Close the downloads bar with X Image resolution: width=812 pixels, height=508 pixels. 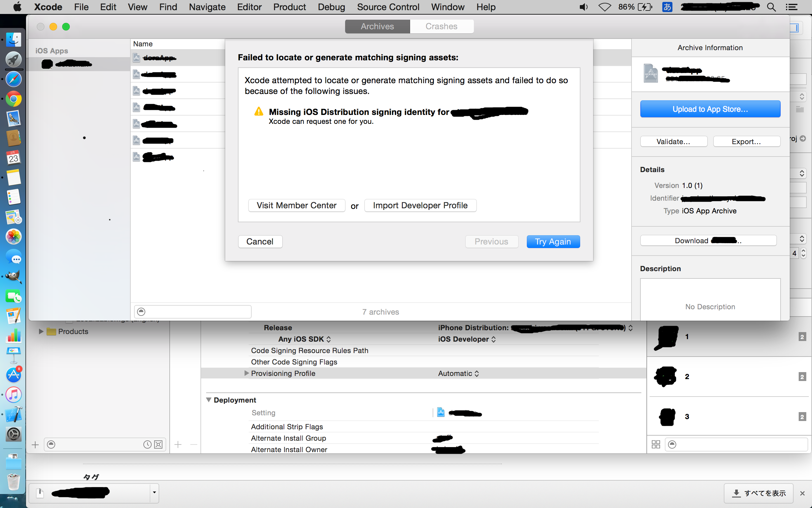click(802, 493)
